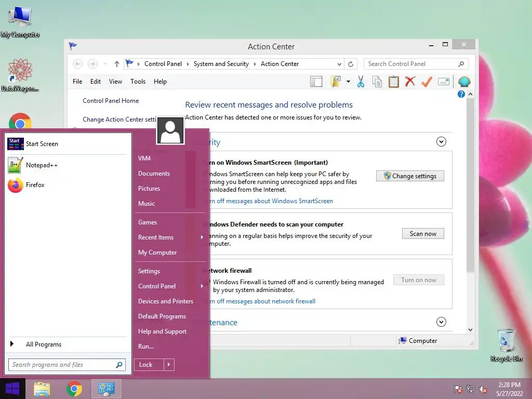The image size is (532, 399).
Task: Click the SmartScreen Change settings button
Action: [410, 176]
